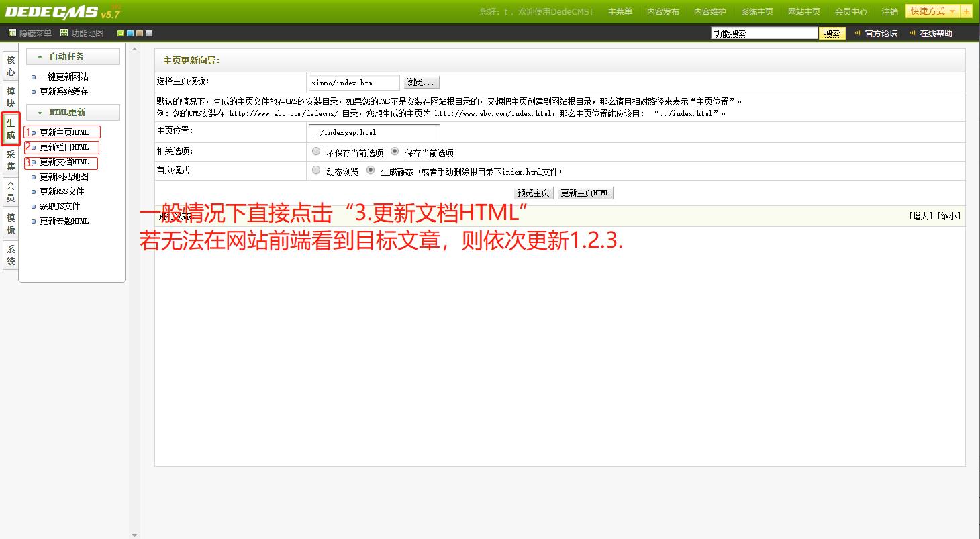Switch to the 生成 sidebar tab
The width and height of the screenshot is (980, 539).
[11, 129]
